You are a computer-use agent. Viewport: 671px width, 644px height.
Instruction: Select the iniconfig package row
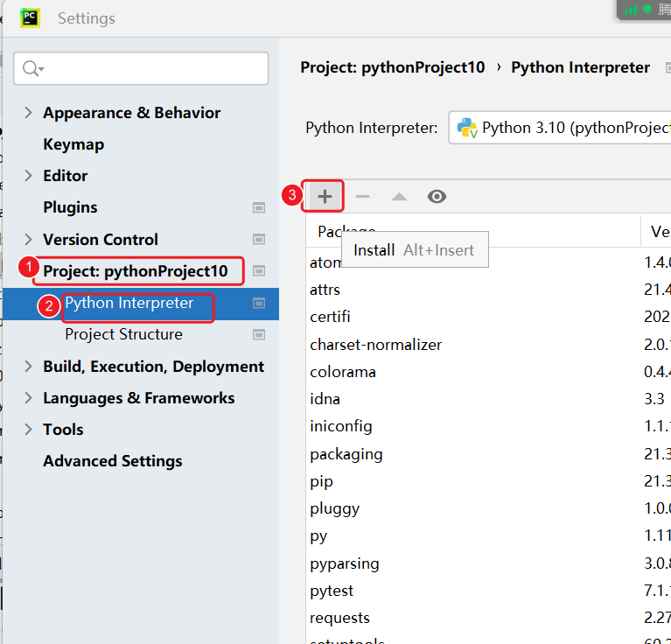[488, 427]
